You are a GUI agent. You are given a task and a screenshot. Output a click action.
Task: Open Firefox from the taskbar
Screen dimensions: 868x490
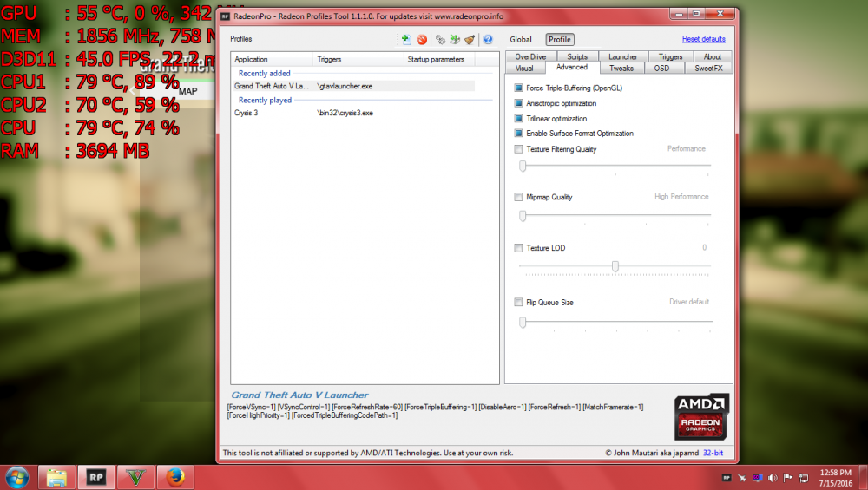(x=175, y=478)
